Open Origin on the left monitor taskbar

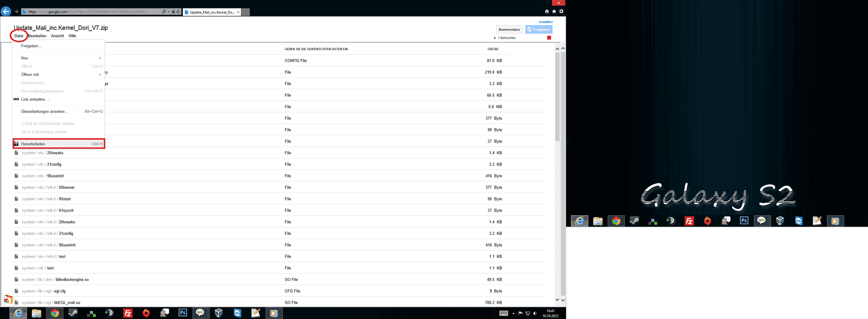point(146,313)
